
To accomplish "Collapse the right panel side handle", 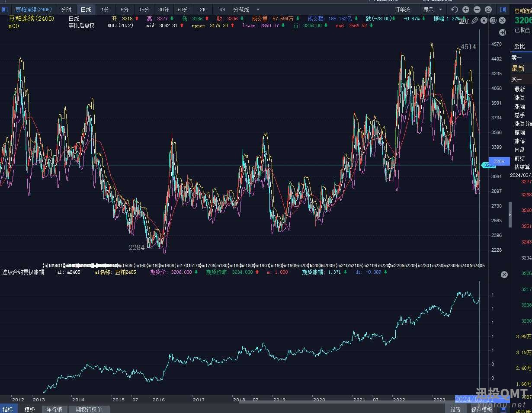I will [x=510, y=215].
